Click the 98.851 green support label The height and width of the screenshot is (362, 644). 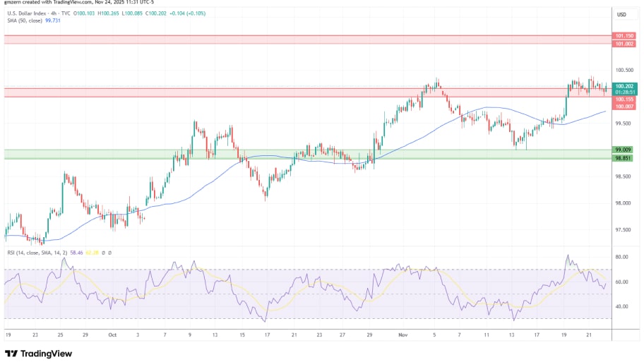(x=624, y=158)
